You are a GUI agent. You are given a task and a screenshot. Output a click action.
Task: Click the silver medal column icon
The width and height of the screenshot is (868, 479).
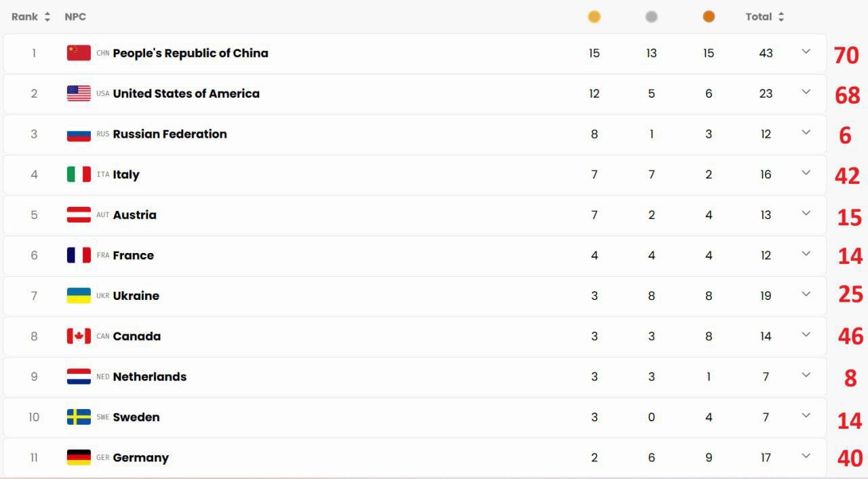click(x=652, y=17)
